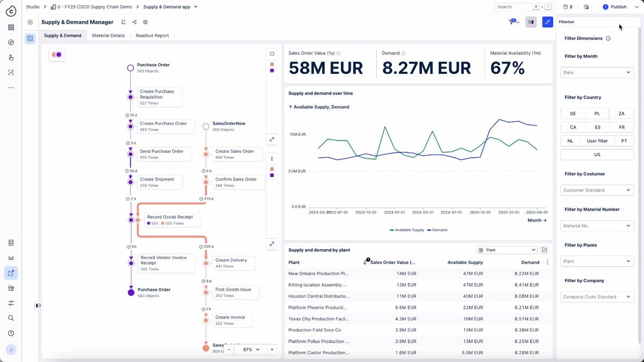644x362 pixels.
Task: Open plant table three-dot column menu
Action: [547, 262]
